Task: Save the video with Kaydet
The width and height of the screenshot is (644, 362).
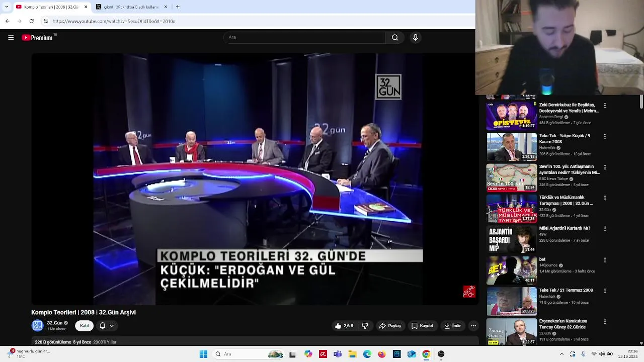Action: (x=422, y=326)
